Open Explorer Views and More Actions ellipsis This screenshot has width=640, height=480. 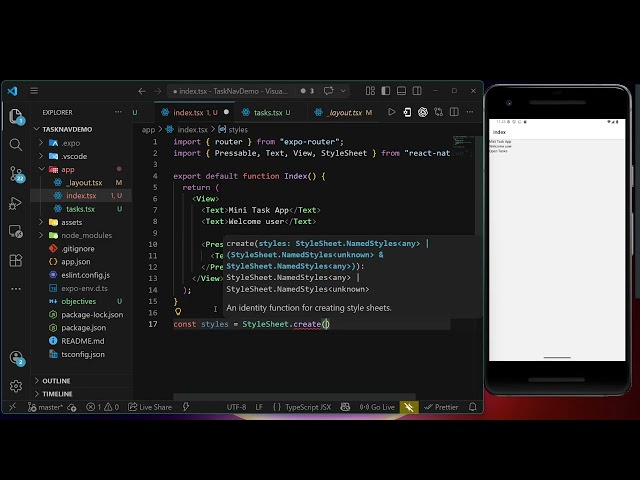118,112
